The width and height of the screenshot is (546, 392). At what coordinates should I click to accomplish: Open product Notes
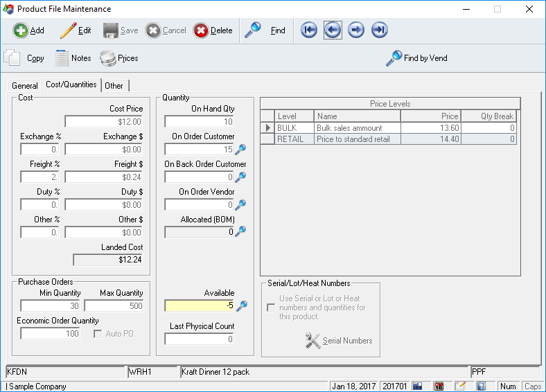73,58
